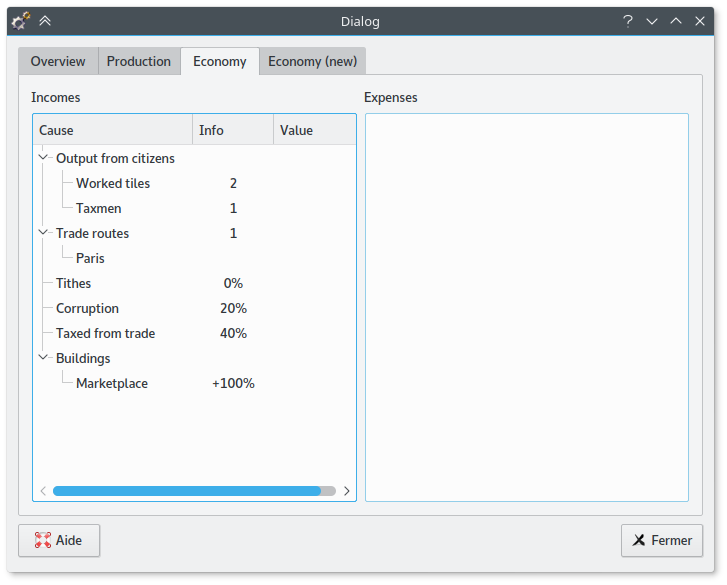Collapse the Buildings tree branch

(x=43, y=358)
